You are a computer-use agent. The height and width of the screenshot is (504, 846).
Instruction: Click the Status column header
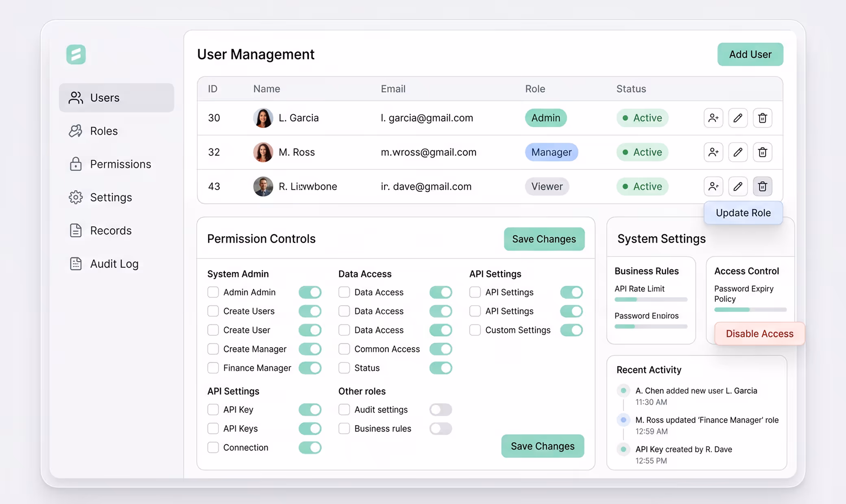(631, 89)
